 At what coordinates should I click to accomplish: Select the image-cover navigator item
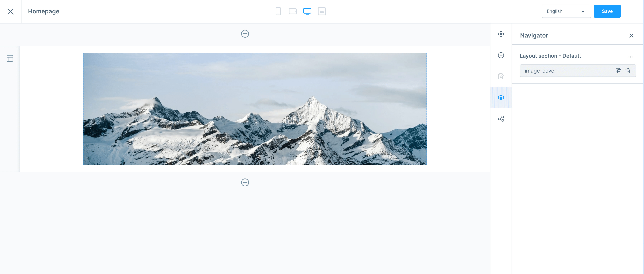point(577,71)
